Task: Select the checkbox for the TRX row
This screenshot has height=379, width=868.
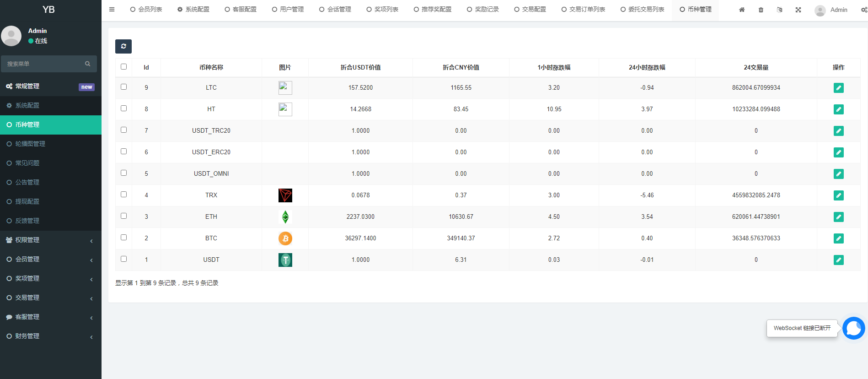Action: 123,195
